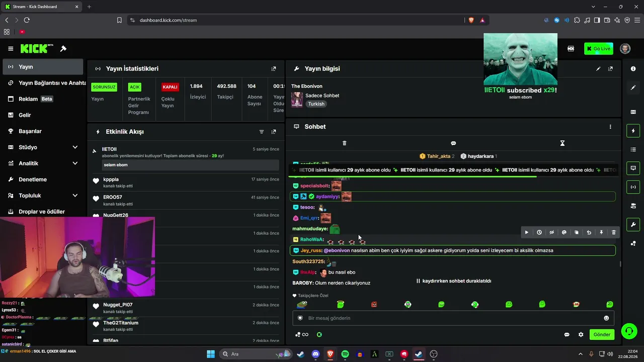Select Denetleme in the sidebar

point(42,179)
